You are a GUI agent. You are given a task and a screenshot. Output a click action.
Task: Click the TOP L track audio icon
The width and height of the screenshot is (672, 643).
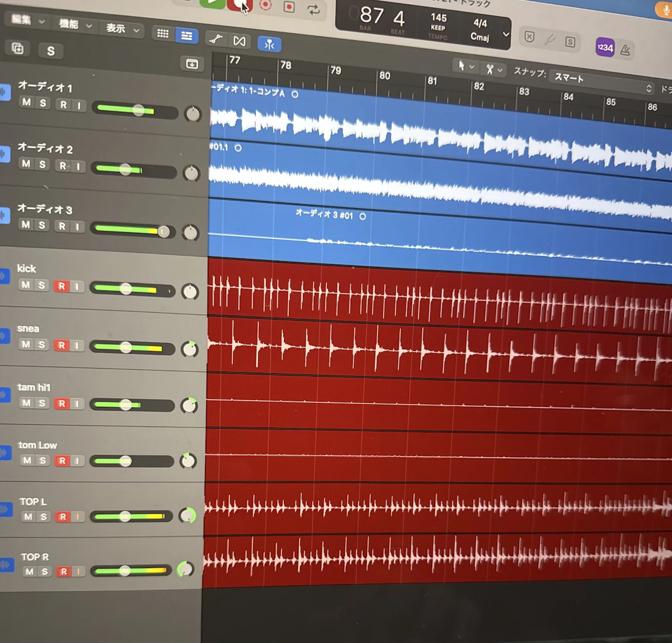tap(5, 509)
